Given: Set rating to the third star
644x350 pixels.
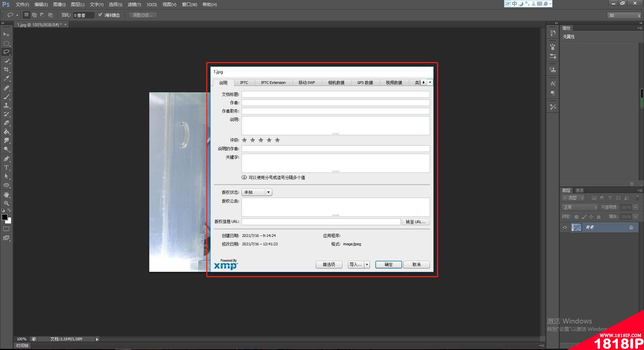Looking at the screenshot, I should click(261, 140).
